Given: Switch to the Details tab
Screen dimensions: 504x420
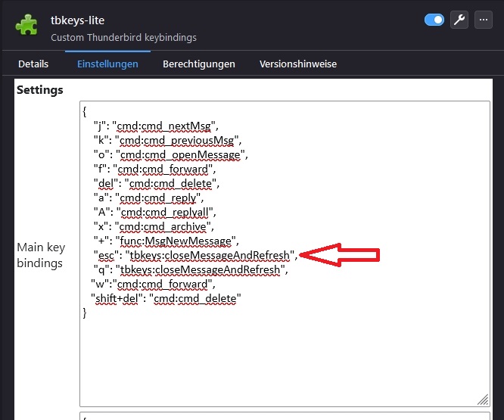Looking at the screenshot, I should pyautogui.click(x=33, y=64).
